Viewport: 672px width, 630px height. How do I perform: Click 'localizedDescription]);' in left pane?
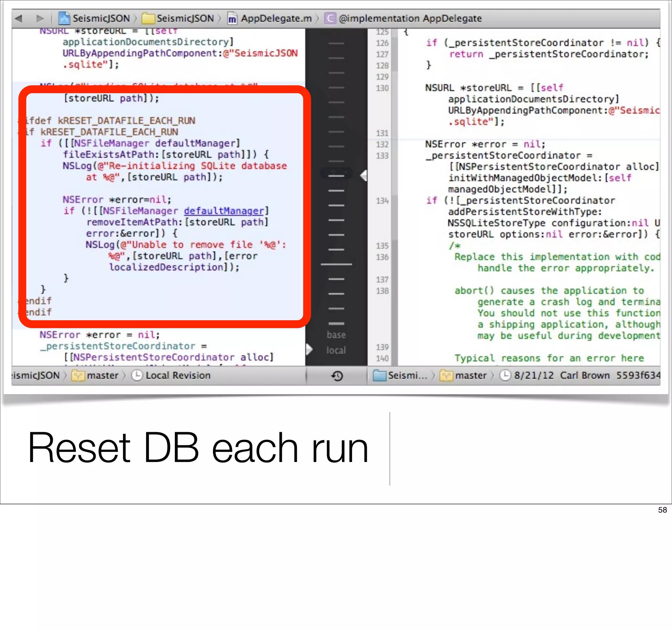(174, 267)
